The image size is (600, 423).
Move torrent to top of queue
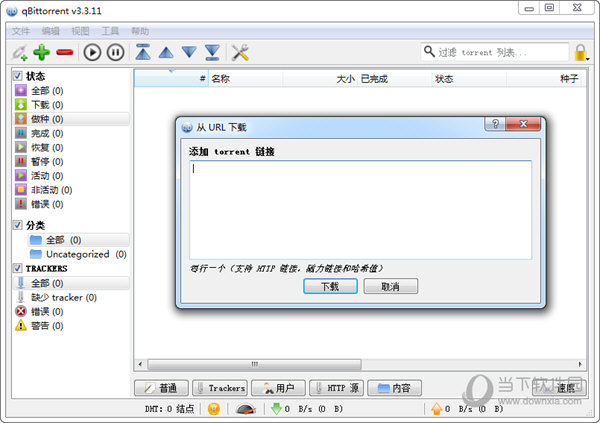(143, 52)
